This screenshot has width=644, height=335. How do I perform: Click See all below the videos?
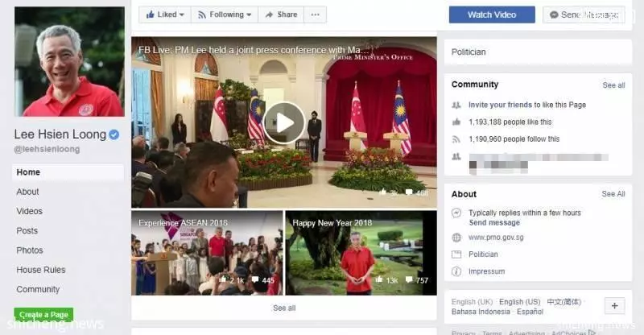coord(284,308)
